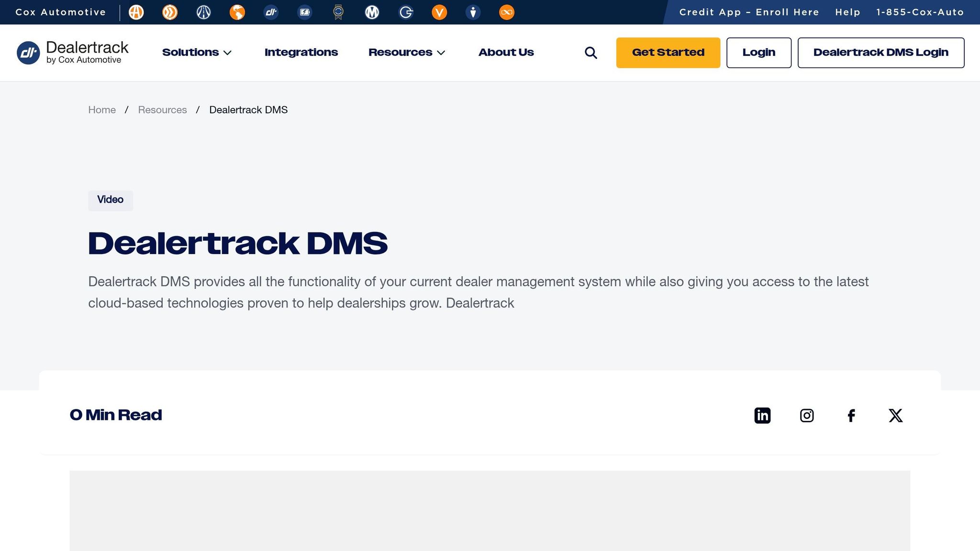This screenshot has width=980, height=551.
Task: Click the orange globe brand icon
Action: [237, 12]
